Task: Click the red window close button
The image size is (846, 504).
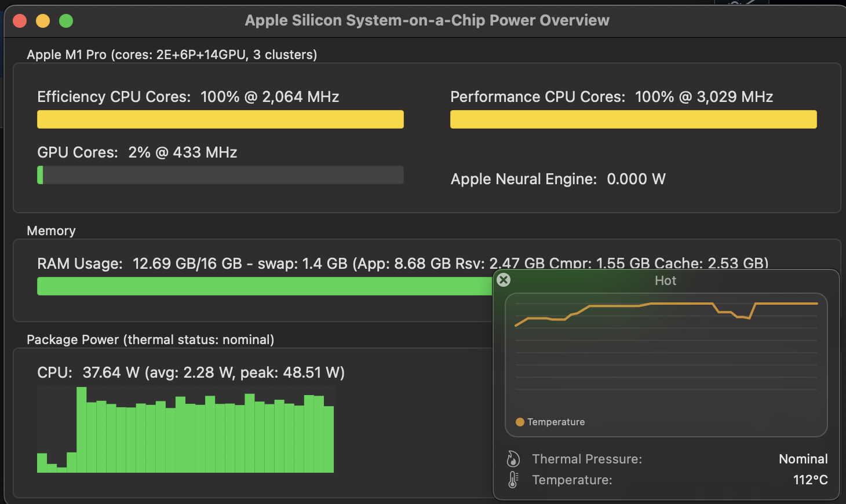Action: 20,21
